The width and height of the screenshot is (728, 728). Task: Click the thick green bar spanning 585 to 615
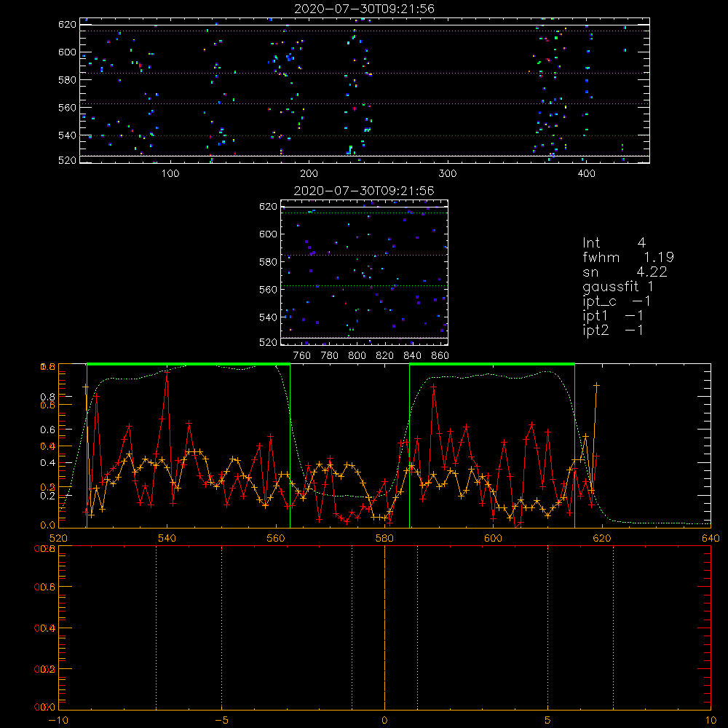point(492,365)
